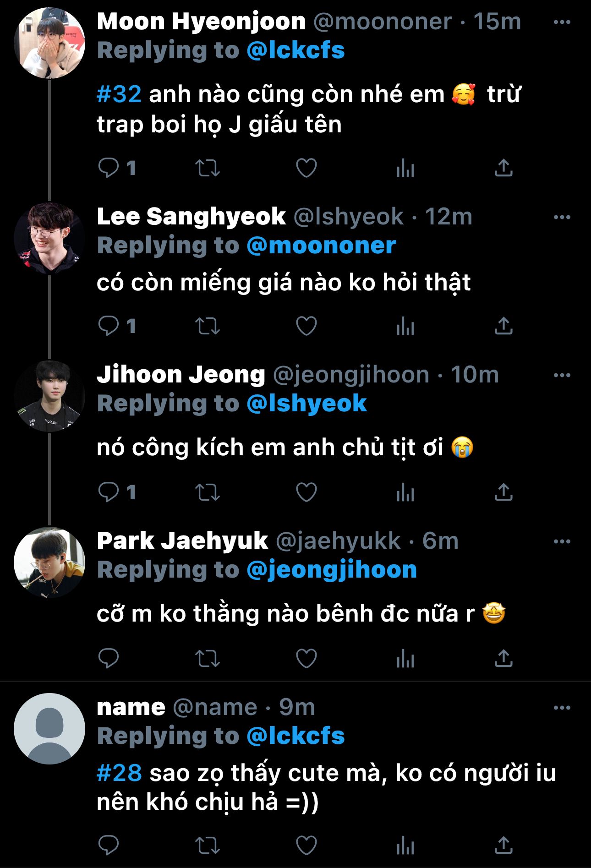Share Lee Sanghyeok's tweet
This screenshot has width=591, height=868.
point(503,326)
